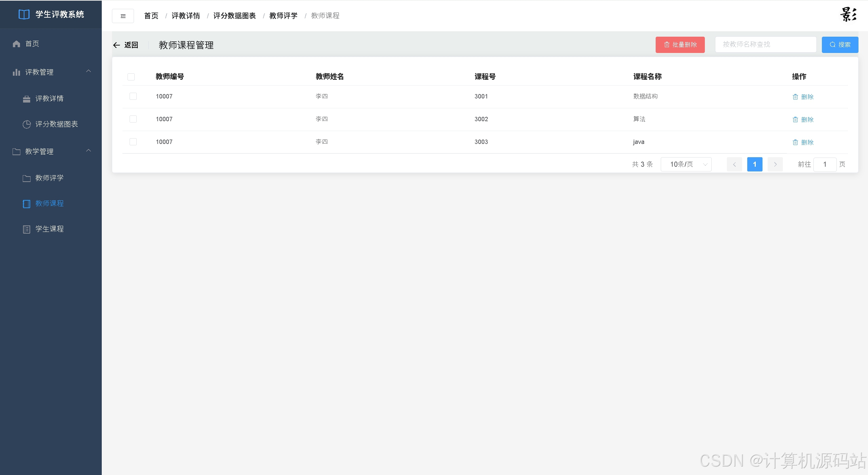Toggle the sidebar collapse hamburger button
The image size is (868, 475).
(x=123, y=16)
